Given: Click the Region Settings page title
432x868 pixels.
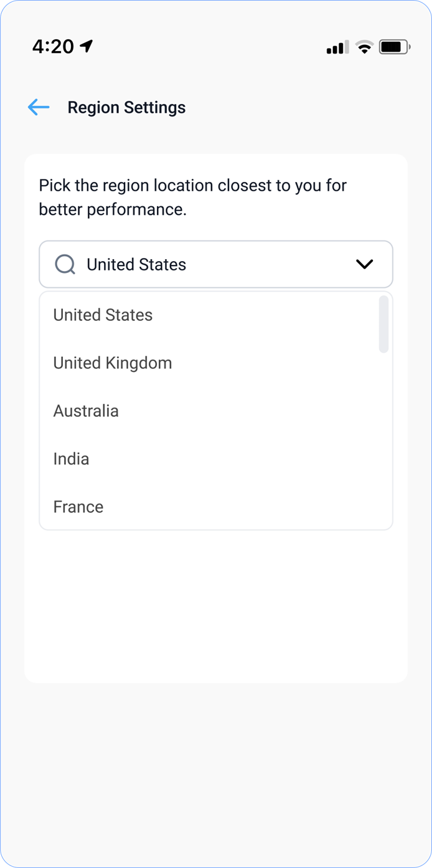Looking at the screenshot, I should click(126, 107).
